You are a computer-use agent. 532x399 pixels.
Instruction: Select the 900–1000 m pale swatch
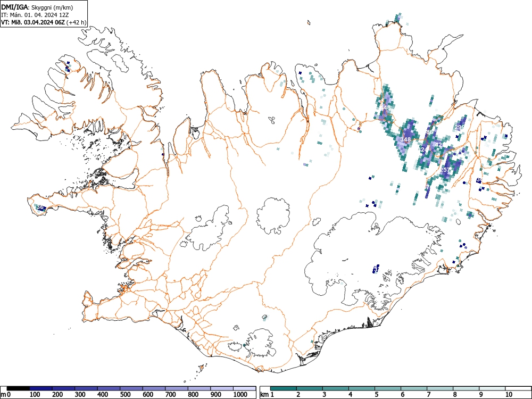click(x=222, y=388)
